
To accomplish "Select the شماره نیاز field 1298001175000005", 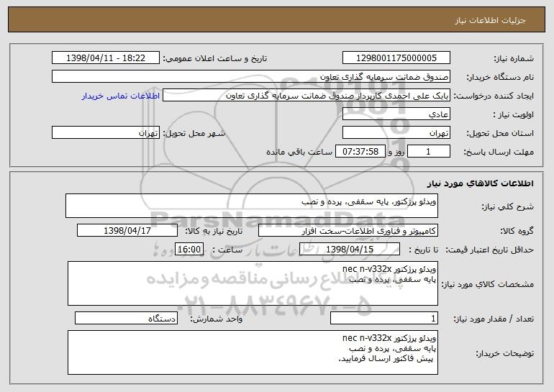I will point(396,58).
